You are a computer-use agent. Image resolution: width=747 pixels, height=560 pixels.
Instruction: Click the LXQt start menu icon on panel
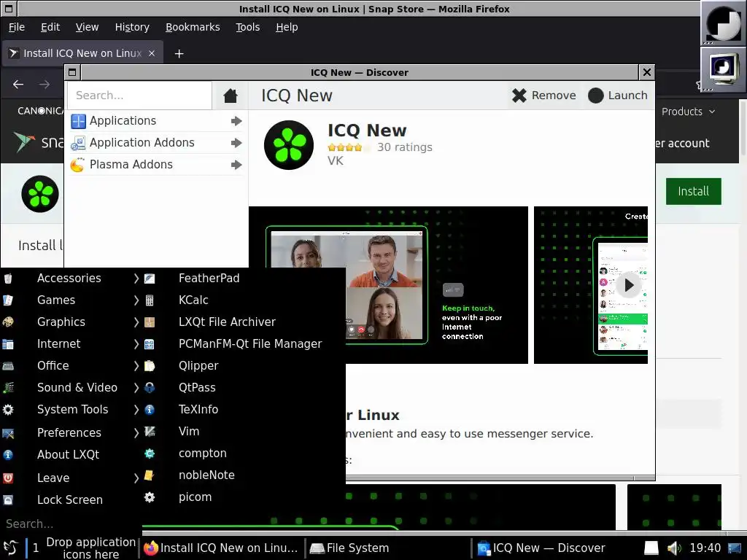pyautogui.click(x=10, y=548)
